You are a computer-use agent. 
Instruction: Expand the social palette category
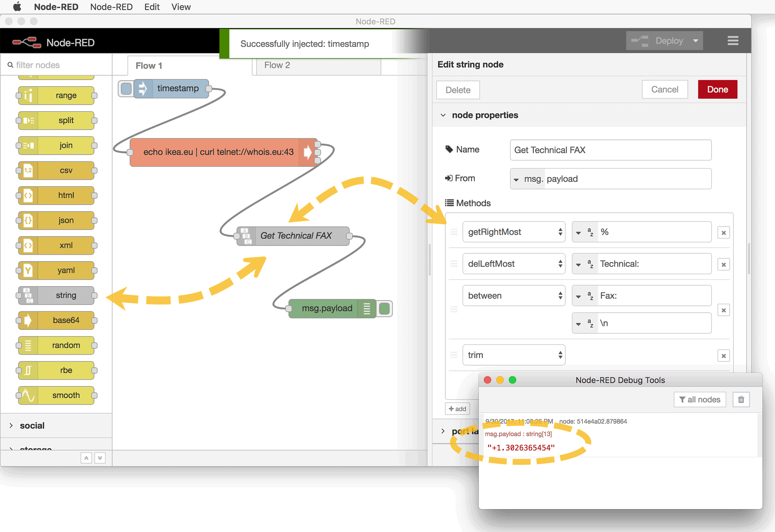click(x=32, y=426)
